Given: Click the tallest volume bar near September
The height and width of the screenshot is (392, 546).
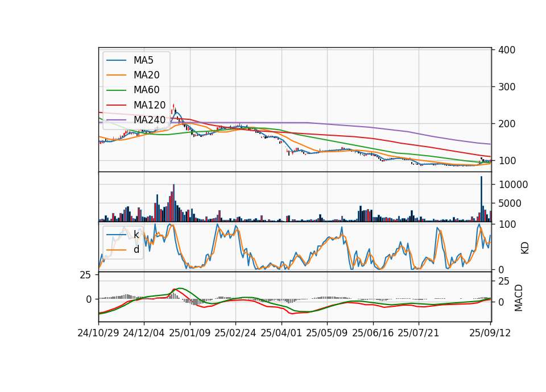Looking at the screenshot, I should pos(481,199).
